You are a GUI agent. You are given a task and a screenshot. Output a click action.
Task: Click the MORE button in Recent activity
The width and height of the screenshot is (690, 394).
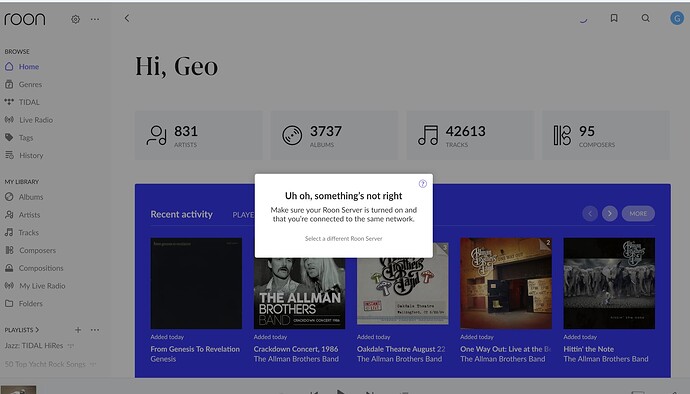(x=638, y=214)
